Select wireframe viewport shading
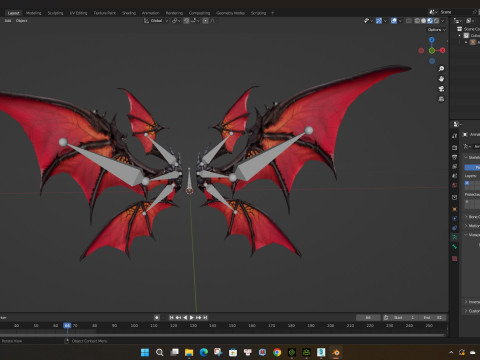 click(x=417, y=21)
